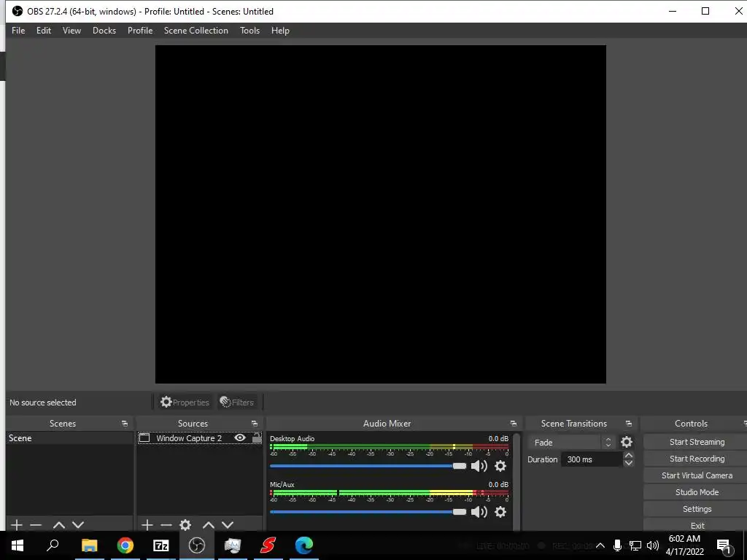Click the Exit button in Controls
This screenshot has width=747, height=560.
pyautogui.click(x=697, y=525)
